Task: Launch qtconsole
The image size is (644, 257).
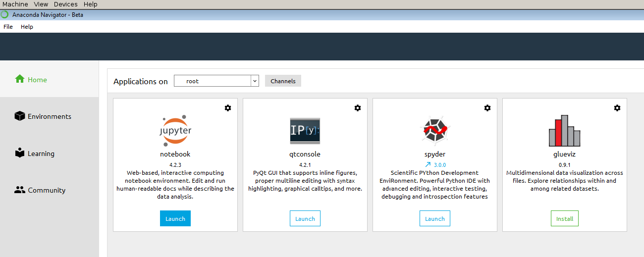Action: [305, 218]
